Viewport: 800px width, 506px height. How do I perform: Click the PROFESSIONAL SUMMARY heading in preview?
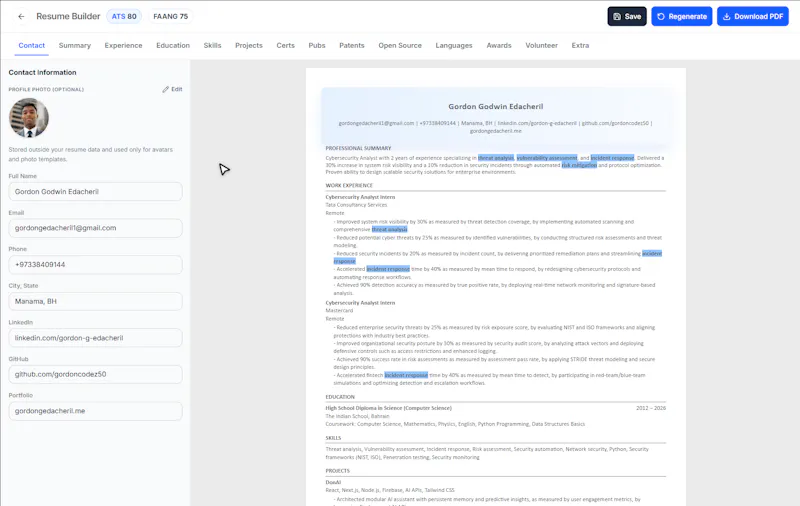tap(358, 148)
